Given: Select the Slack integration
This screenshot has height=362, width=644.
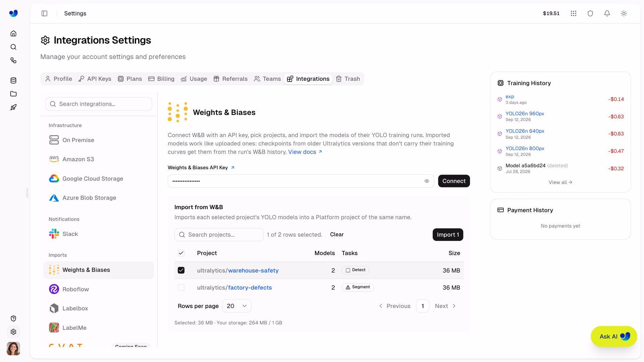Looking at the screenshot, I should [99, 234].
